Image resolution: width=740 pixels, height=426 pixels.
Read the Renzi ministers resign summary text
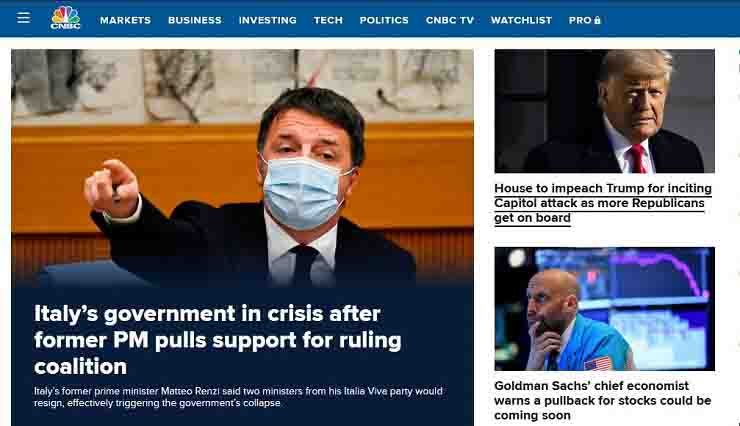[x=238, y=397]
